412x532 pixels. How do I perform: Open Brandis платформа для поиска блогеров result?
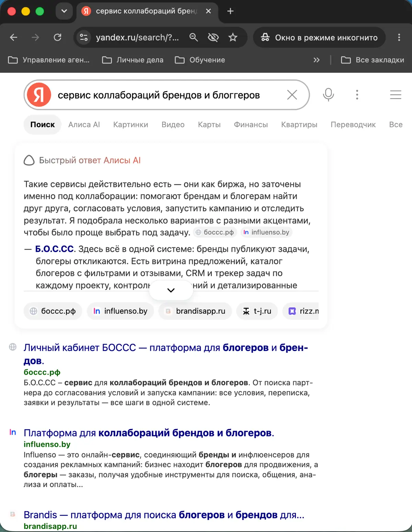[164, 515]
